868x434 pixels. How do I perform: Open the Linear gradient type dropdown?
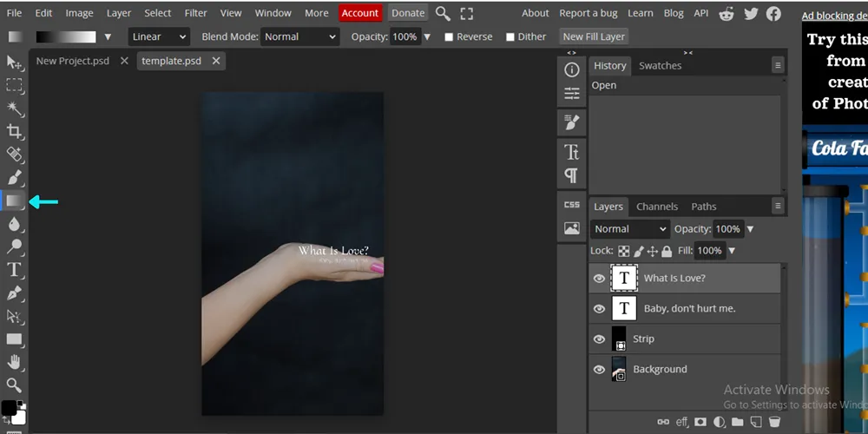pyautogui.click(x=159, y=37)
